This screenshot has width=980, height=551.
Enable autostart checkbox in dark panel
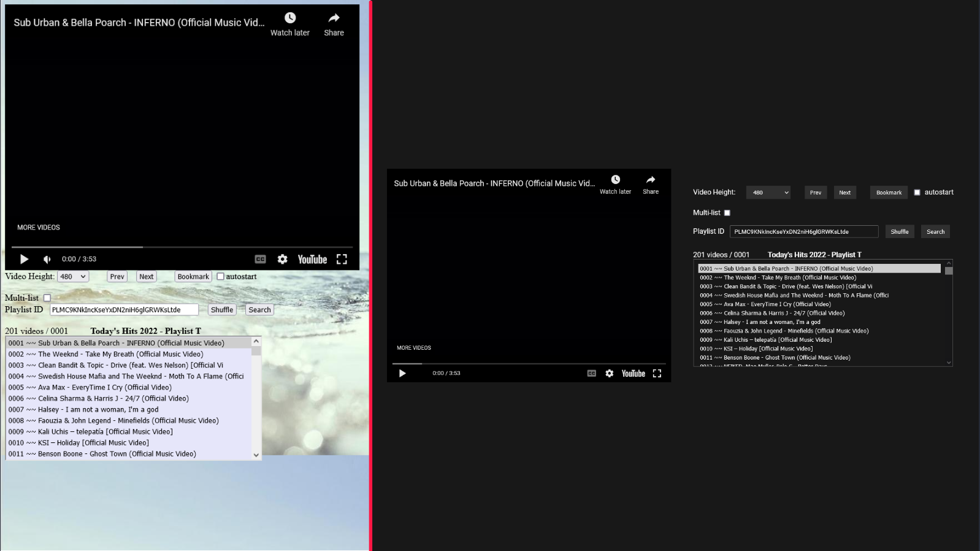[917, 192]
